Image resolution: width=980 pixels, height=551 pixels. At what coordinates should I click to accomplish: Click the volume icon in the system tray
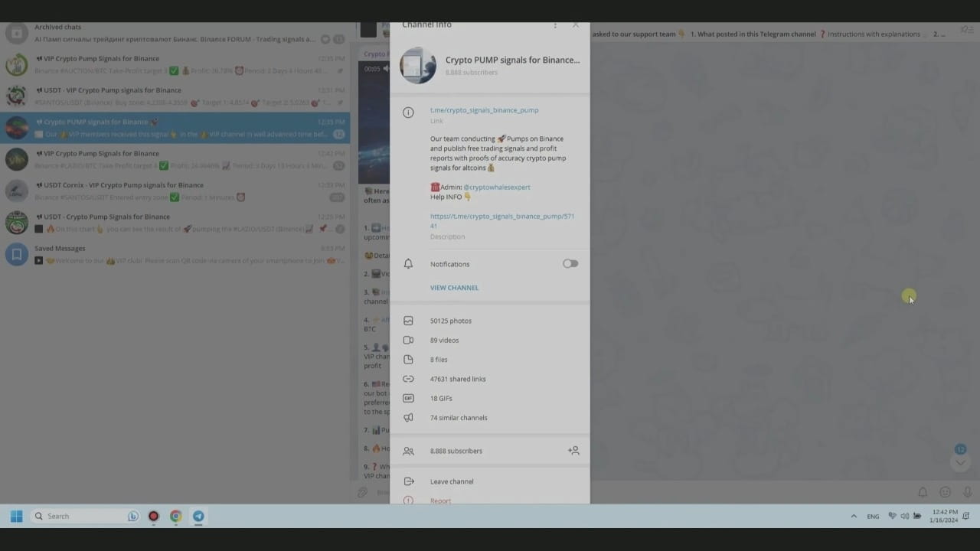[905, 516]
